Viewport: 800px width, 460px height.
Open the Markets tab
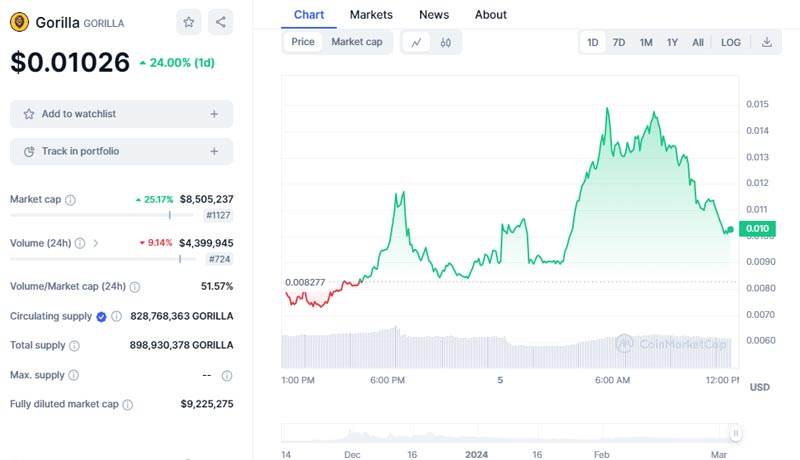(371, 15)
